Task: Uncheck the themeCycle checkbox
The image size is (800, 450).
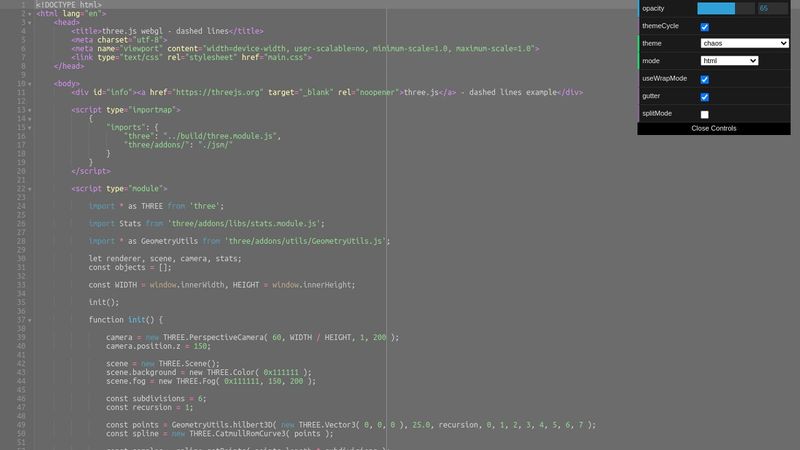Action: (x=704, y=27)
